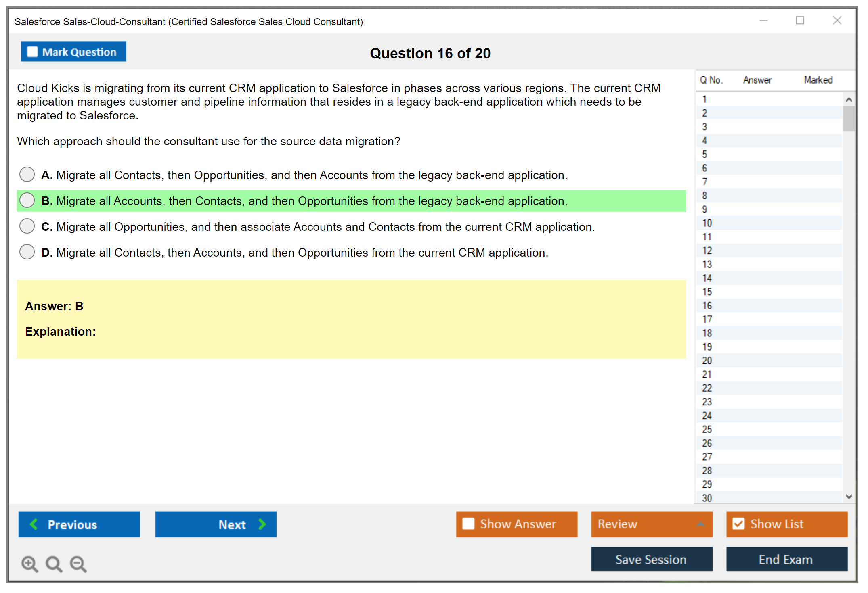
Task: Minimize the exam window
Action: pyautogui.click(x=763, y=21)
